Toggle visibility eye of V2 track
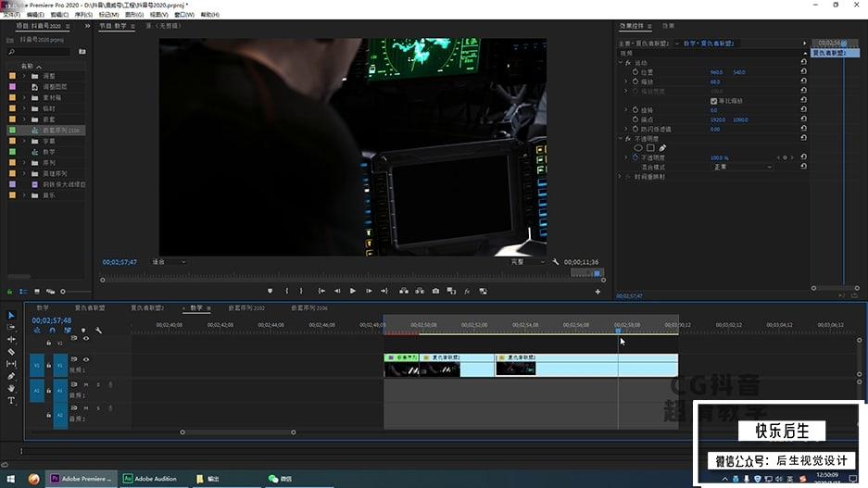Viewport: 868px width, 488px height. [x=86, y=339]
